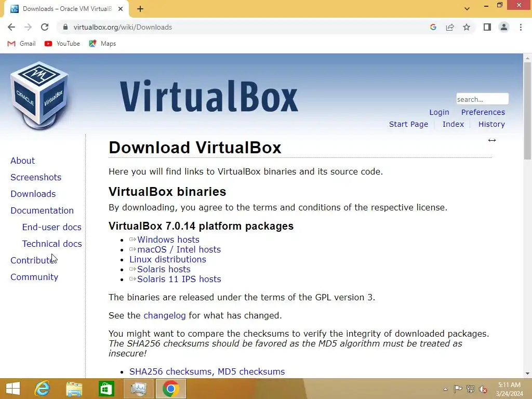Image resolution: width=532 pixels, height=399 pixels.
Task: Open the system monitor taskbar app
Action: pyautogui.click(x=138, y=389)
